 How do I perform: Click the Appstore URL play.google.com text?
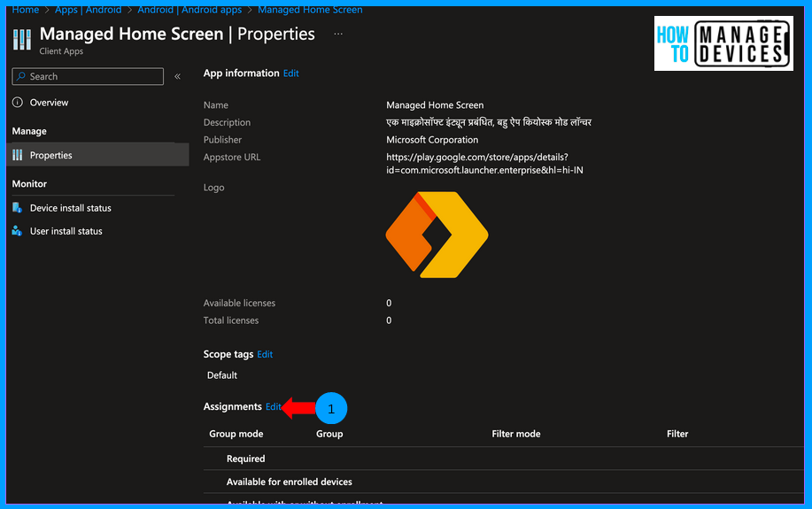coord(484,164)
